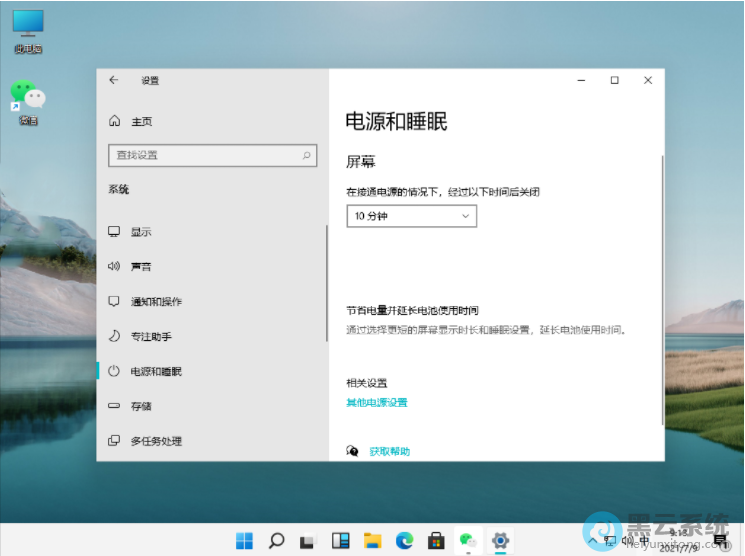Open 专注助手 (Focus assist) page
The width and height of the screenshot is (745, 556).
pyautogui.click(x=151, y=336)
